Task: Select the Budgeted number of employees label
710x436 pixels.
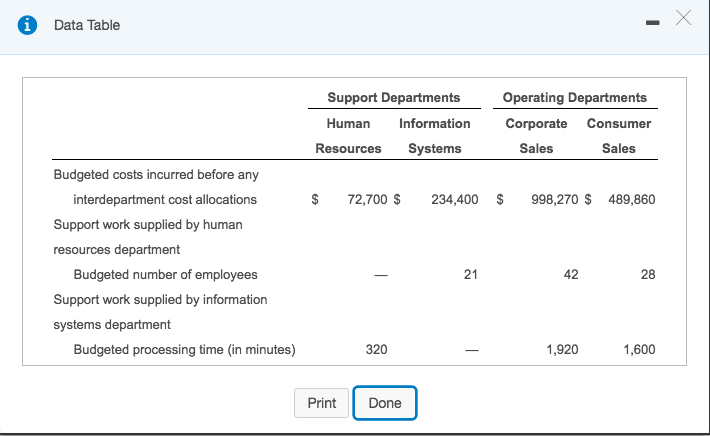Action: pyautogui.click(x=165, y=274)
